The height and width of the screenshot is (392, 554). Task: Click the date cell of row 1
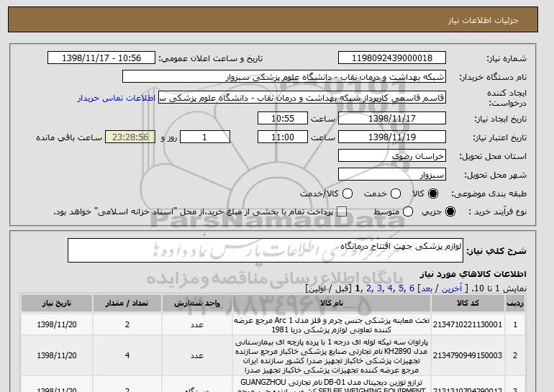pos(57,324)
